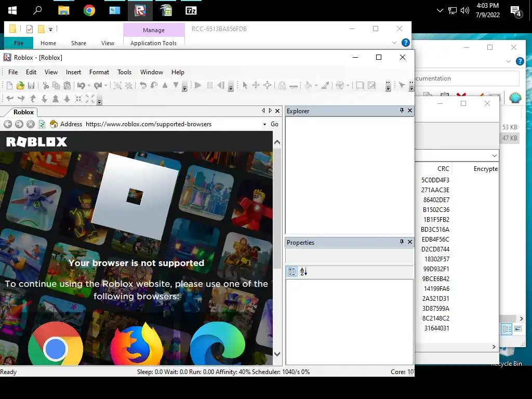Group selected parts with the Group icon
This screenshot has width=532, height=399.
pyautogui.click(x=117, y=86)
